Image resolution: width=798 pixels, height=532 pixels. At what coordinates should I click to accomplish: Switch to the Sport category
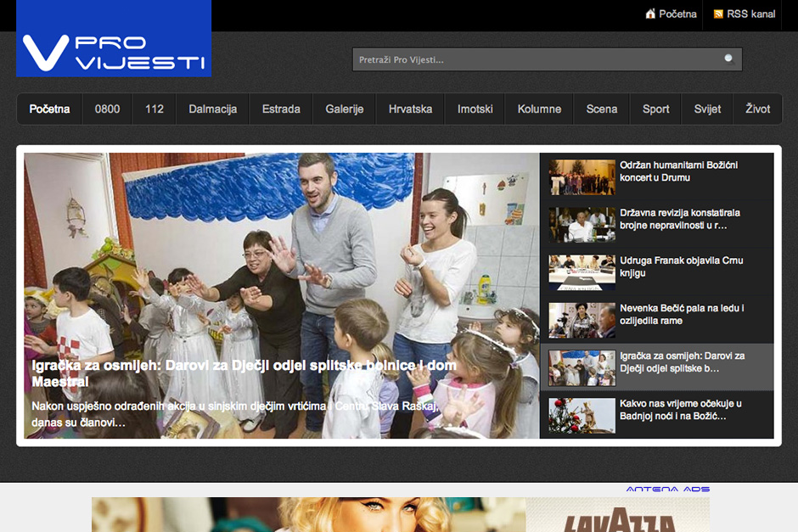click(x=655, y=109)
